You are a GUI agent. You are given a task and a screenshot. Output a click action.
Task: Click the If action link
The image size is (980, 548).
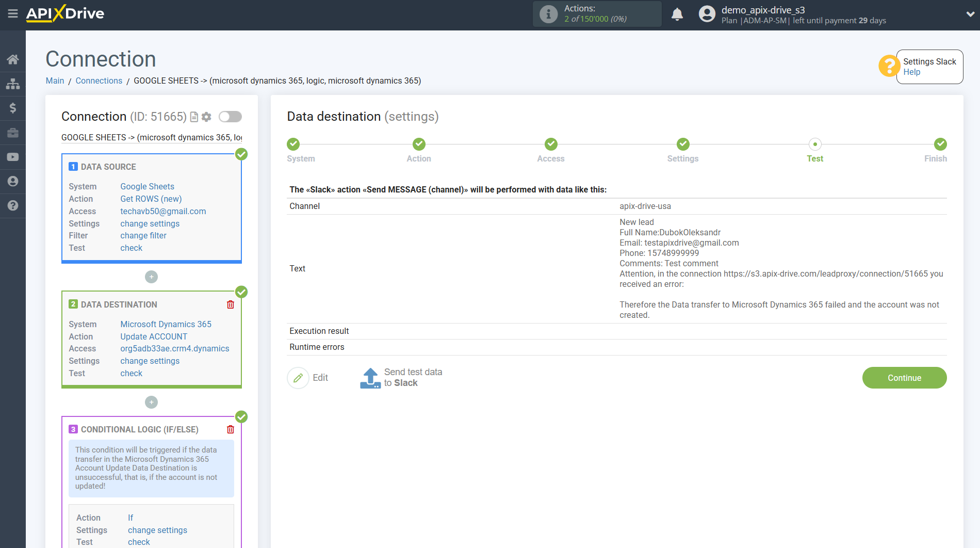pyautogui.click(x=130, y=518)
